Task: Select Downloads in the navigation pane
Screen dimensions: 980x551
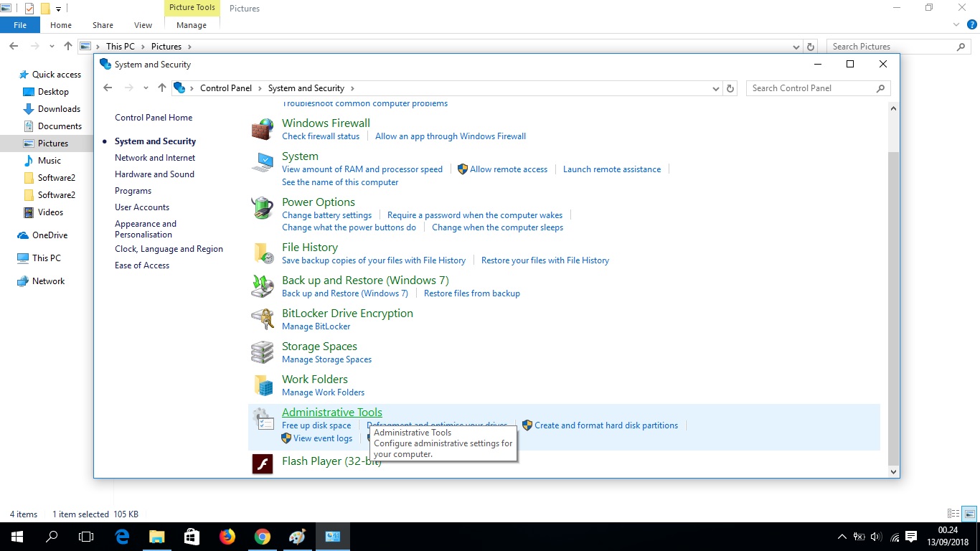Action: click(x=59, y=109)
